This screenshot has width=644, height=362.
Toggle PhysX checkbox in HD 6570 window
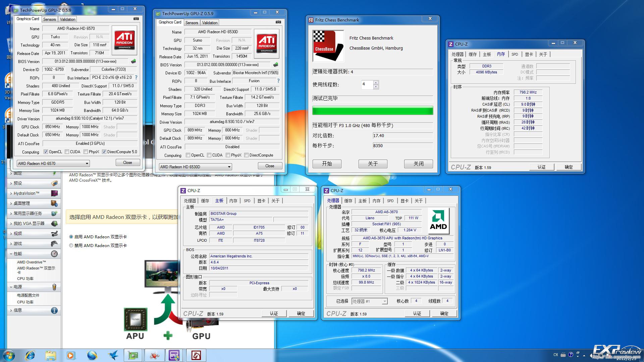[86, 152]
